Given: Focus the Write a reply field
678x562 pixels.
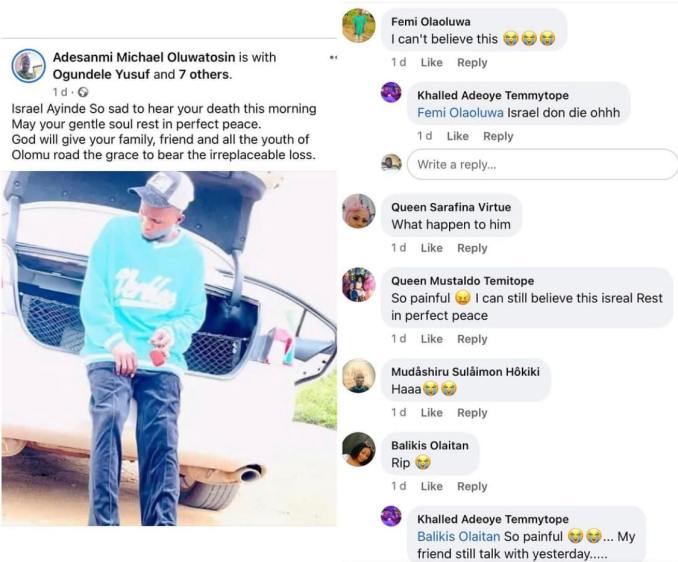Looking at the screenshot, I should click(x=542, y=164).
